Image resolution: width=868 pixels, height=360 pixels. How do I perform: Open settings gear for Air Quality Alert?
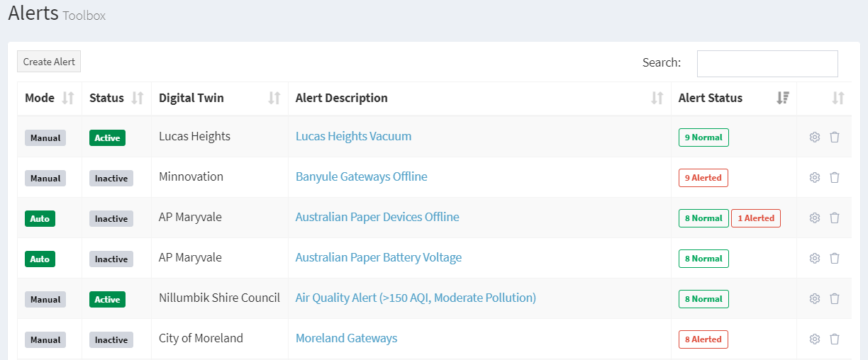(814, 299)
